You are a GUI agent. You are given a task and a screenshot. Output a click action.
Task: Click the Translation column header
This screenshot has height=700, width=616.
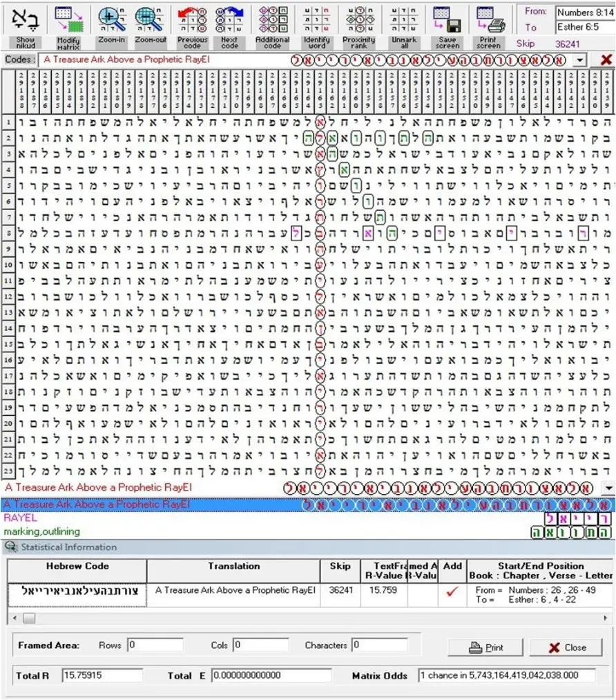(233, 571)
